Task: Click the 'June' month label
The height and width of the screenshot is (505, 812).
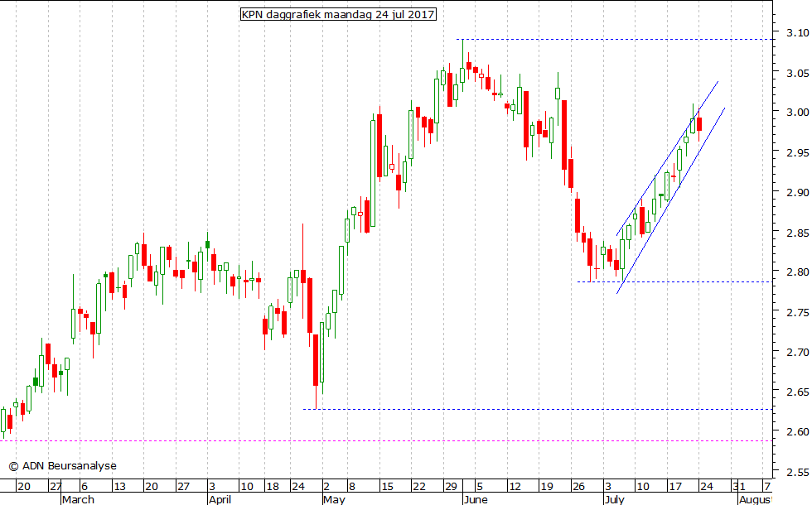Action: point(476,499)
